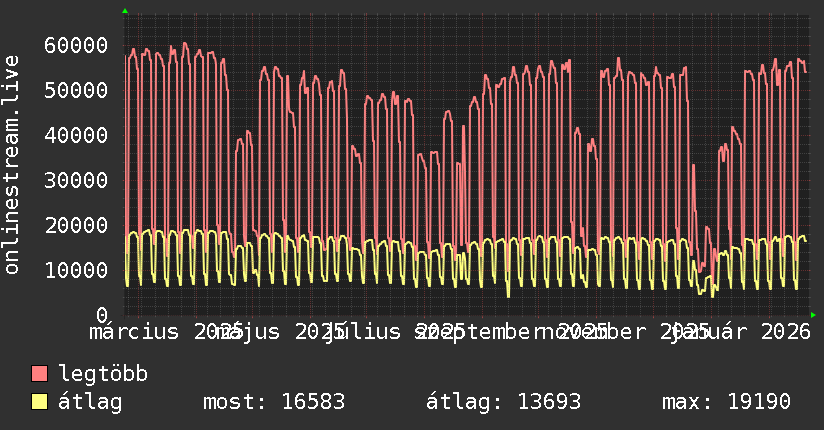Click the 'most: 16583' current value
Screen dimensions: 824x430
point(273,402)
